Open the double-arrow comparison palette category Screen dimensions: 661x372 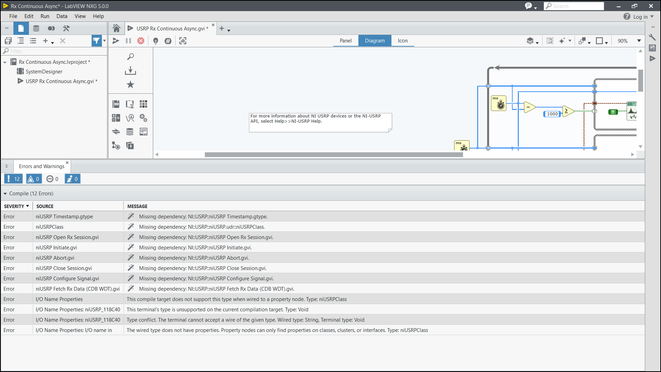116,132
